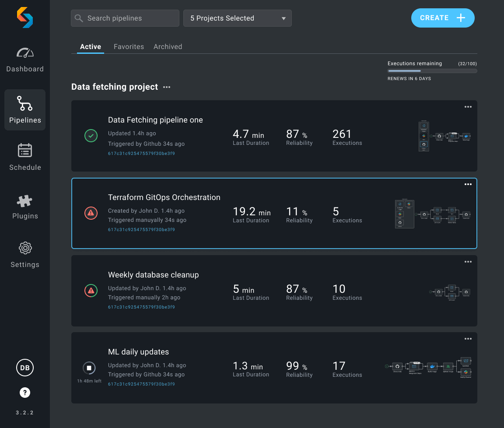Screen dimensions: 504x428
Task: Click the app logo in sidebar
Action: (25, 18)
